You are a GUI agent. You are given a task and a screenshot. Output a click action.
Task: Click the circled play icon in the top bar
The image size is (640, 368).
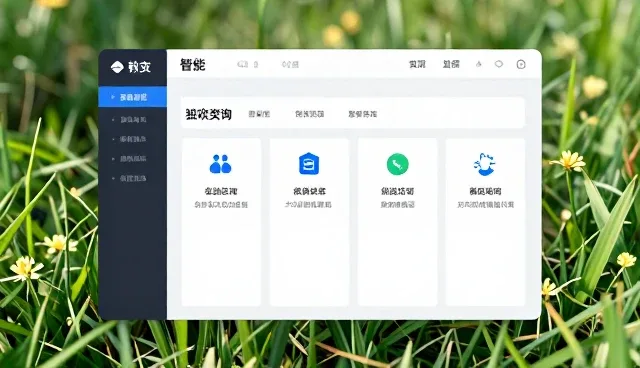[521, 64]
